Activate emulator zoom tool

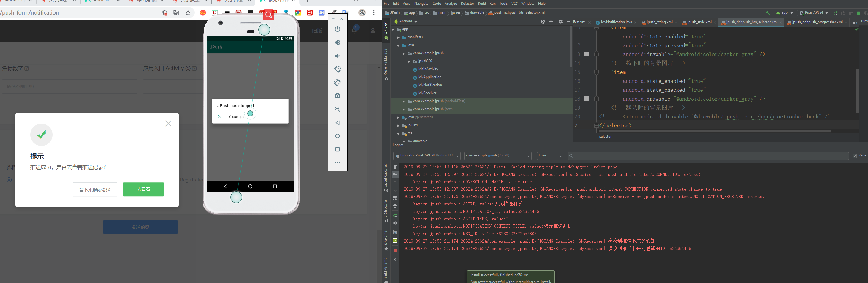pyautogui.click(x=337, y=109)
